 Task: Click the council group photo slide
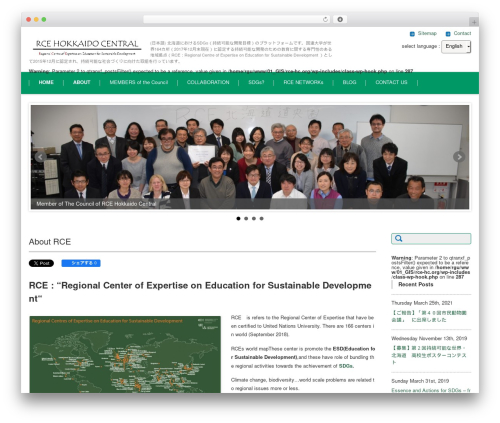coord(250,157)
